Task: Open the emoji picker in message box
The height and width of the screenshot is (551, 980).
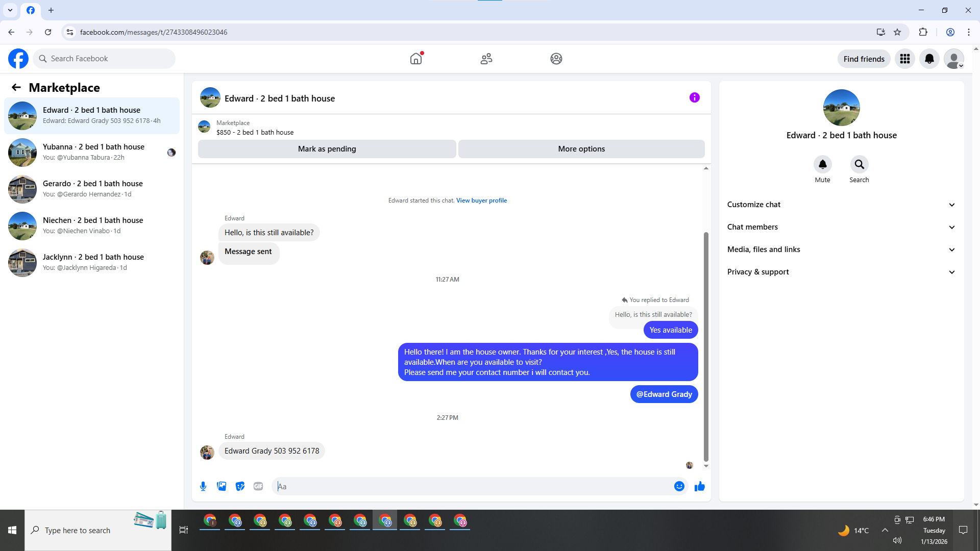Action: [x=679, y=486]
